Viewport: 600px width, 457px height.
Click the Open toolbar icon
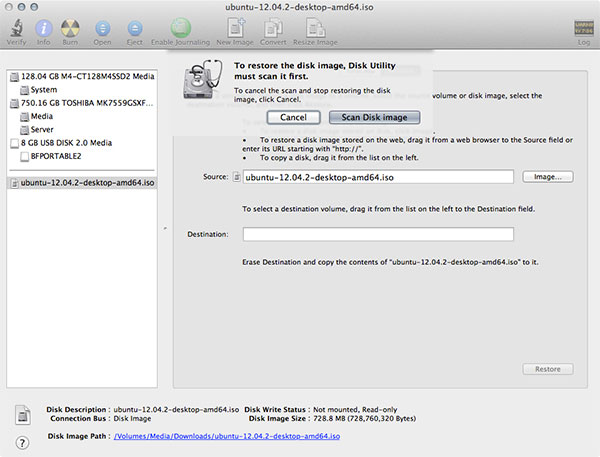(103, 28)
